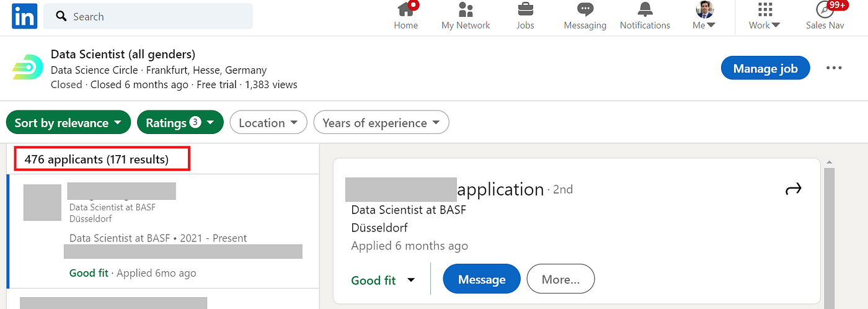Open the Location filter dropdown

point(268,122)
